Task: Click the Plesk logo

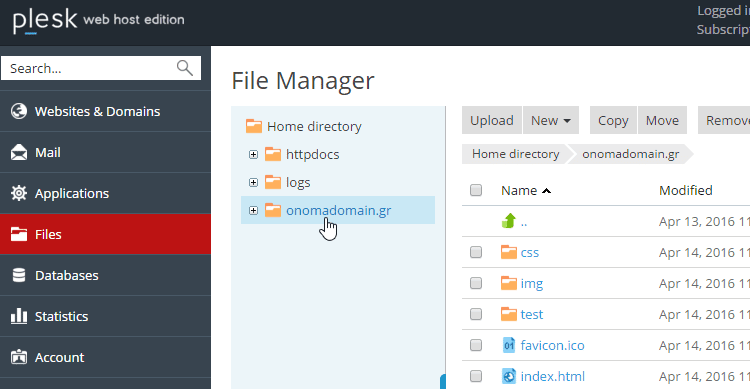Action: tap(45, 21)
